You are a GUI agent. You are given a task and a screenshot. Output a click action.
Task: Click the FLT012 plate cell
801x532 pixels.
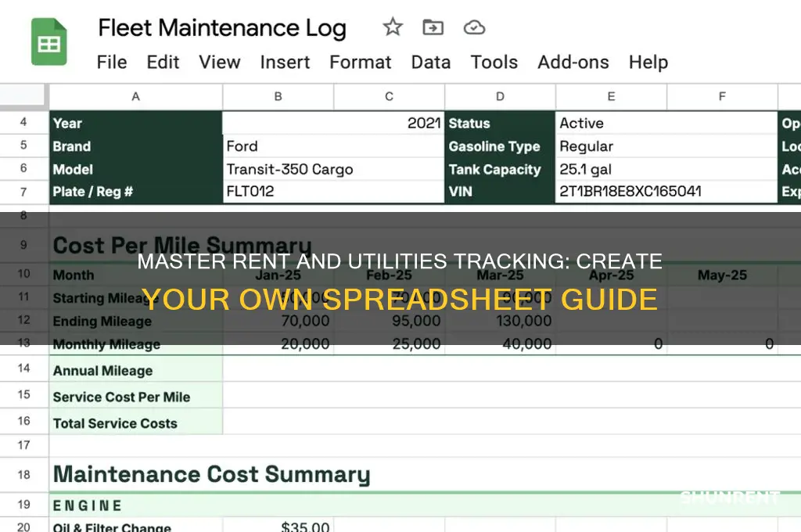(x=333, y=192)
